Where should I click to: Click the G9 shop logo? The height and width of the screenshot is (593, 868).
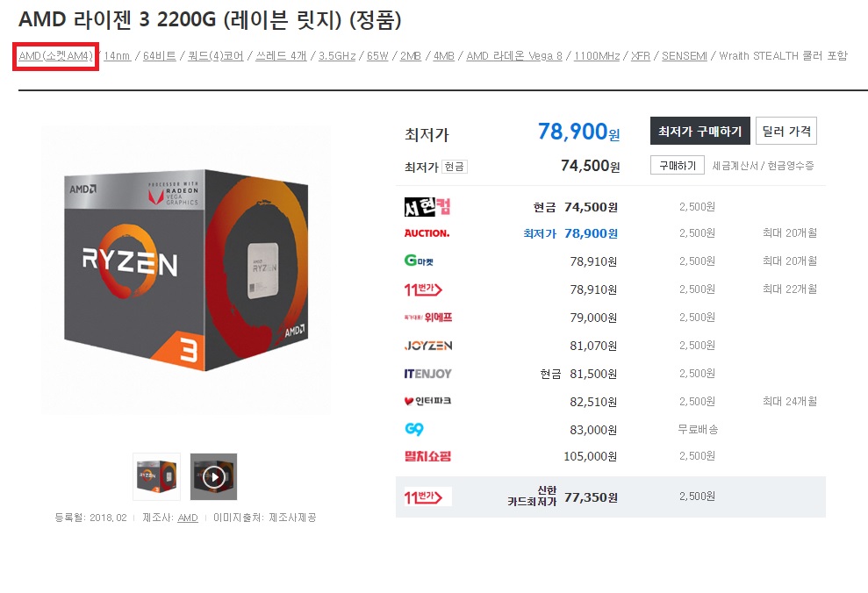[414, 429]
